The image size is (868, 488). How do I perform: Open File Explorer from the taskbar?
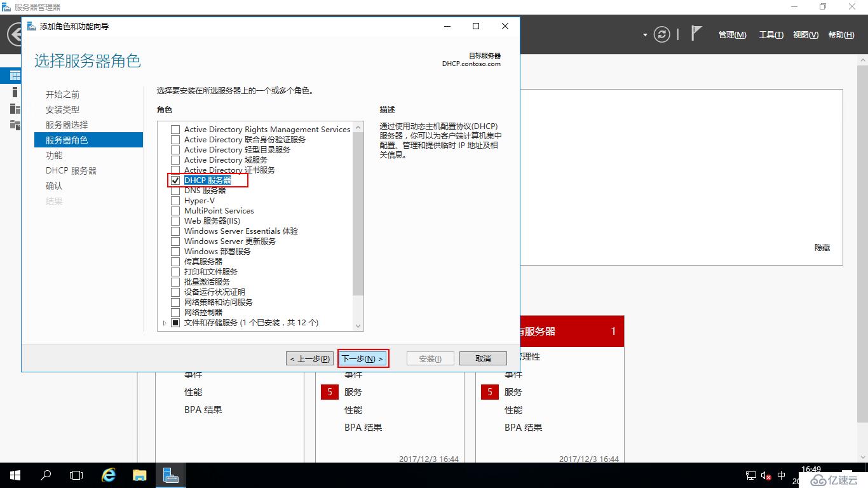(140, 475)
